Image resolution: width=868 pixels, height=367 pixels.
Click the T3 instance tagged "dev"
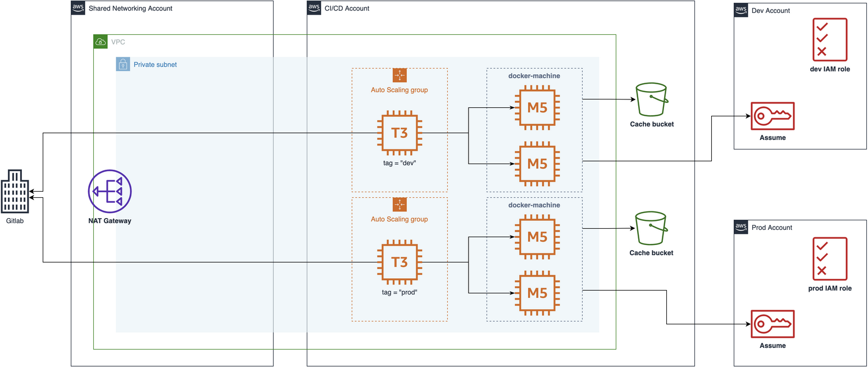399,133
